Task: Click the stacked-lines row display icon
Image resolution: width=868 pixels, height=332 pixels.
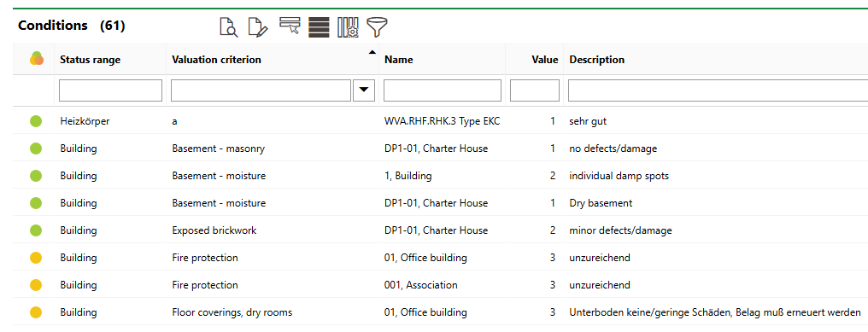Action: [319, 27]
